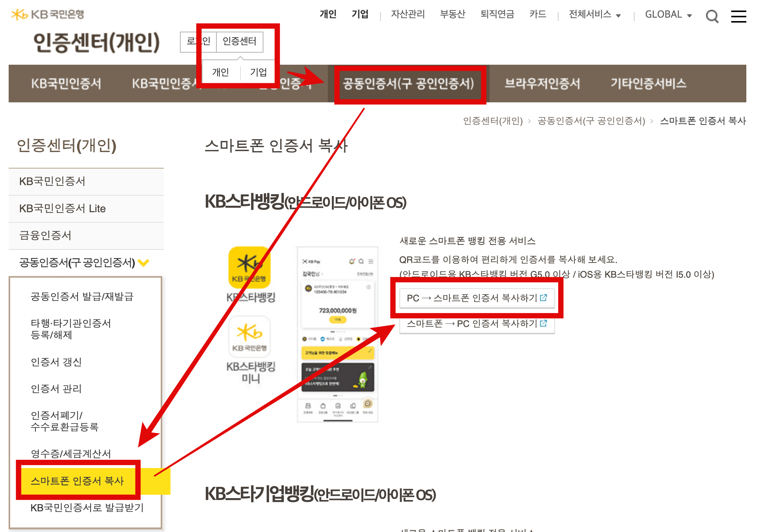The height and width of the screenshot is (532, 761).
Task: Click the KB스타뱅킹 app icon
Action: click(250, 268)
